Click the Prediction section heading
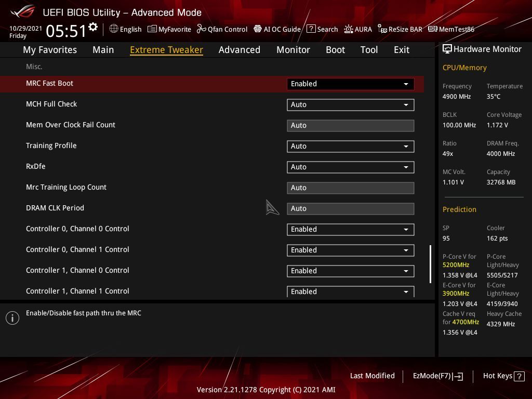532x399 pixels. point(459,209)
